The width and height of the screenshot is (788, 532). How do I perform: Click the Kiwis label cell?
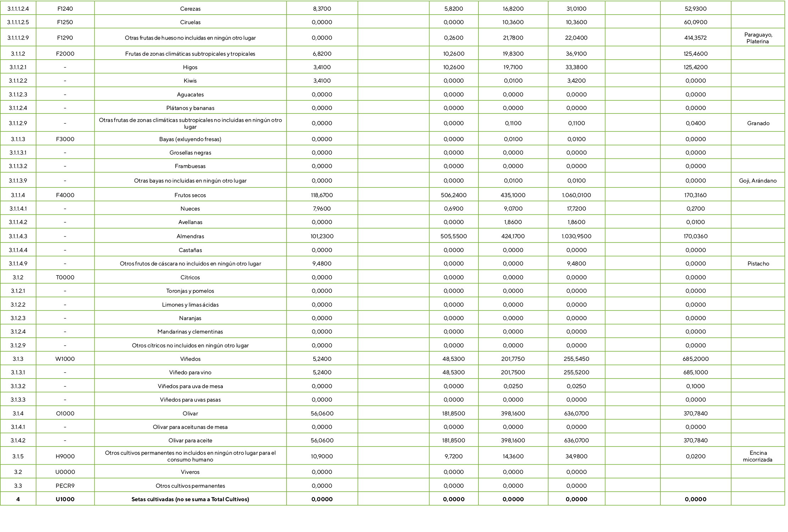(x=190, y=80)
